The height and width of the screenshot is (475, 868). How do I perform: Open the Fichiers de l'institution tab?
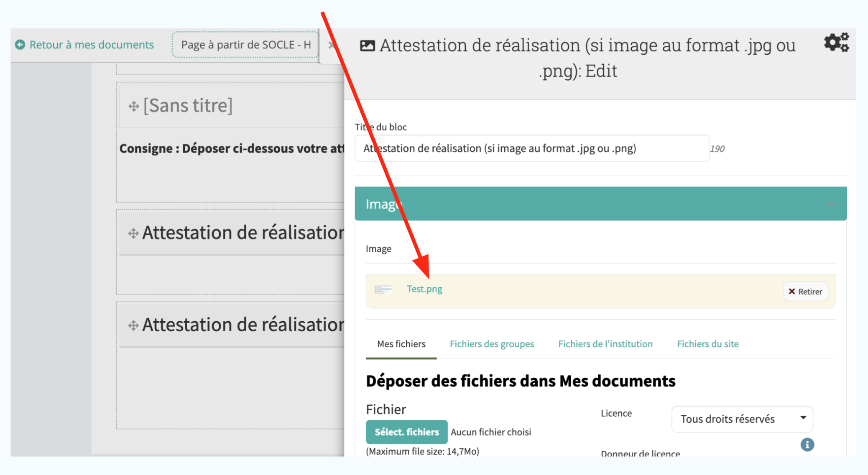(x=605, y=344)
